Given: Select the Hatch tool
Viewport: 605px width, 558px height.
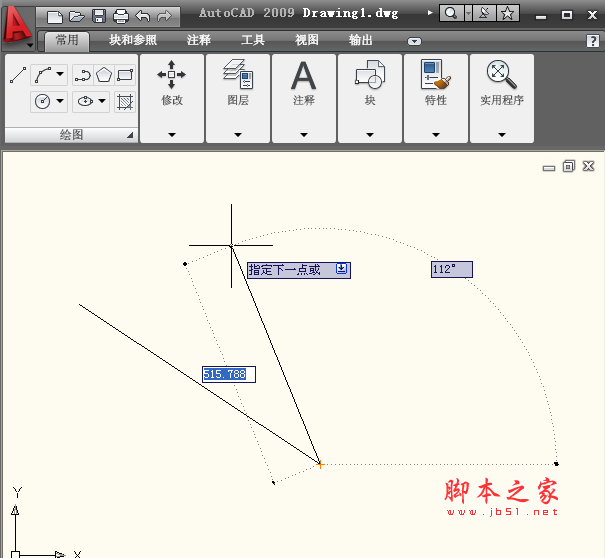Looking at the screenshot, I should click(x=125, y=102).
